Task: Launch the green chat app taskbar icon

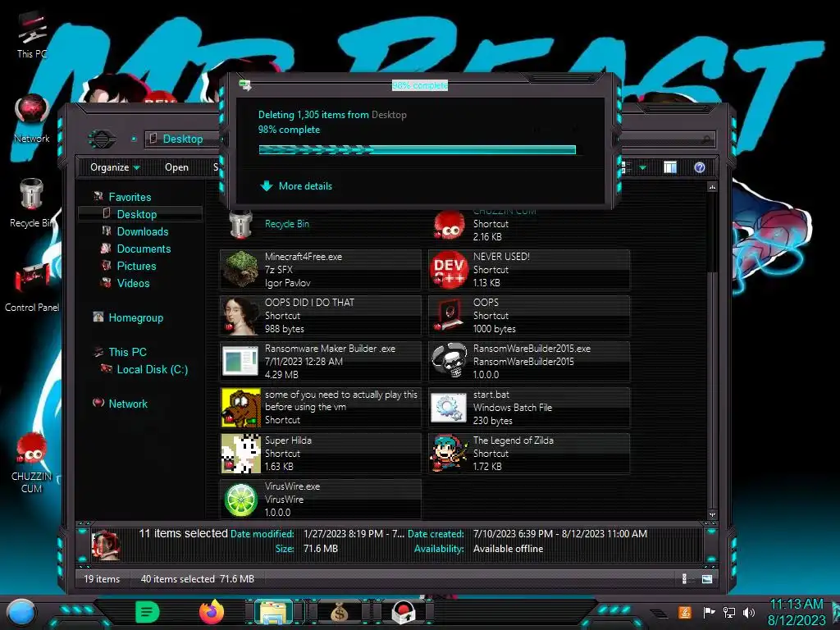Action: point(148,612)
